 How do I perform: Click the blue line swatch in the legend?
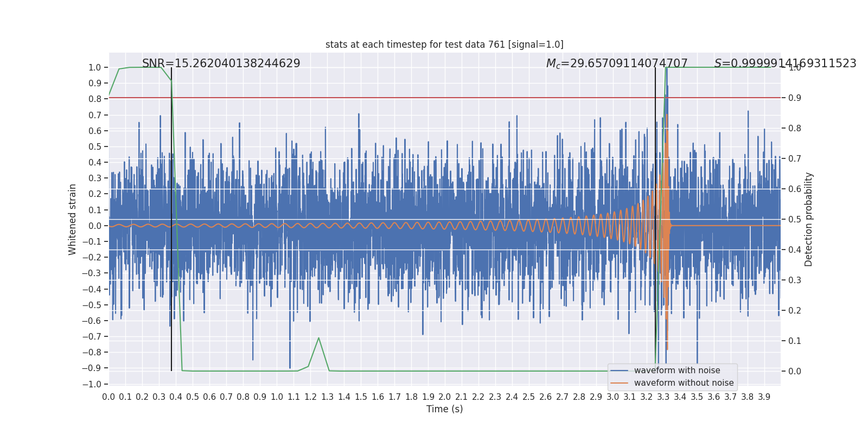tap(620, 371)
